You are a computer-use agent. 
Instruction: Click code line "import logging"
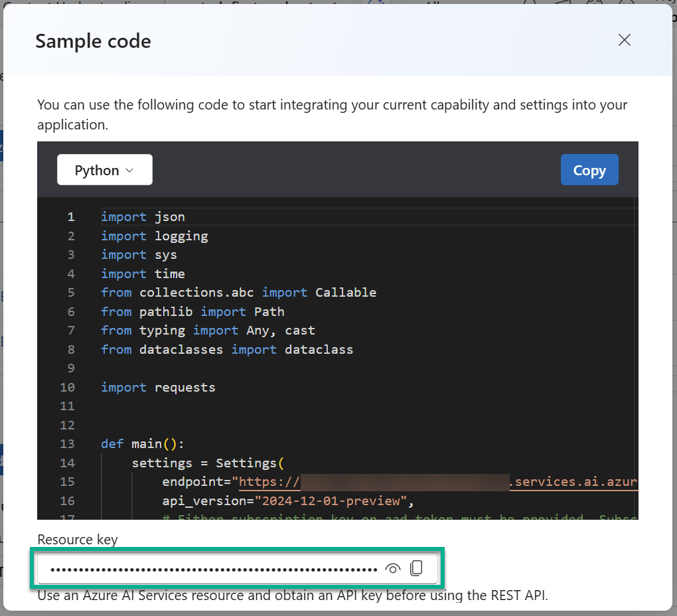pos(154,236)
